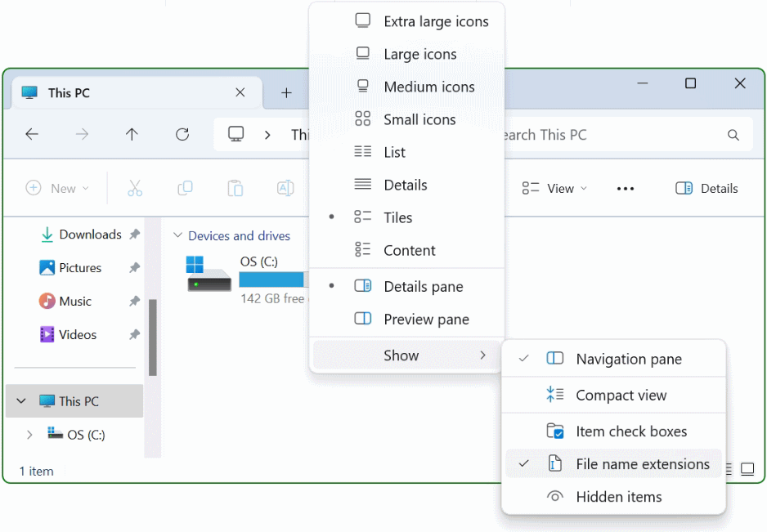
Task: Navigate up one folder level
Action: coord(132,135)
